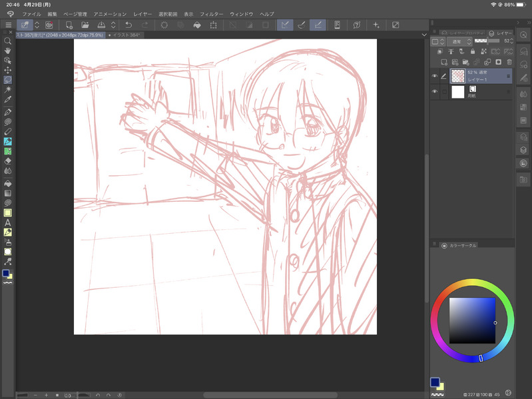Expand the canvas tab list chevron

click(x=424, y=35)
